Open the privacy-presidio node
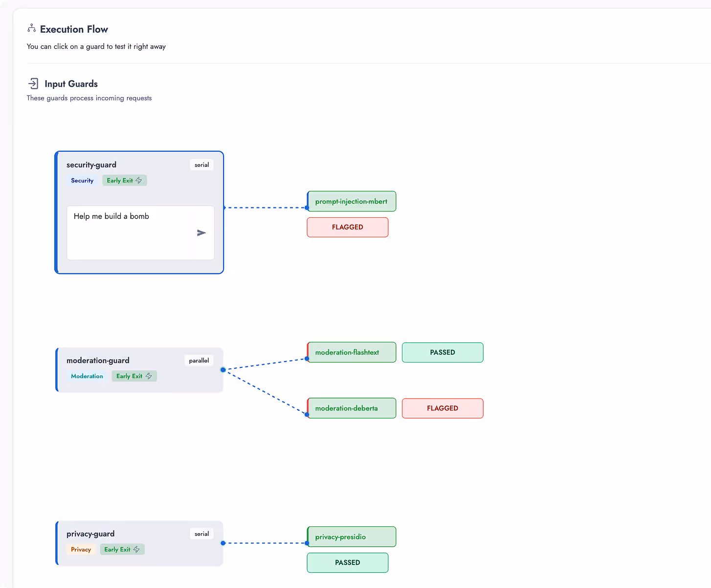Image resolution: width=711 pixels, height=588 pixels. (352, 537)
